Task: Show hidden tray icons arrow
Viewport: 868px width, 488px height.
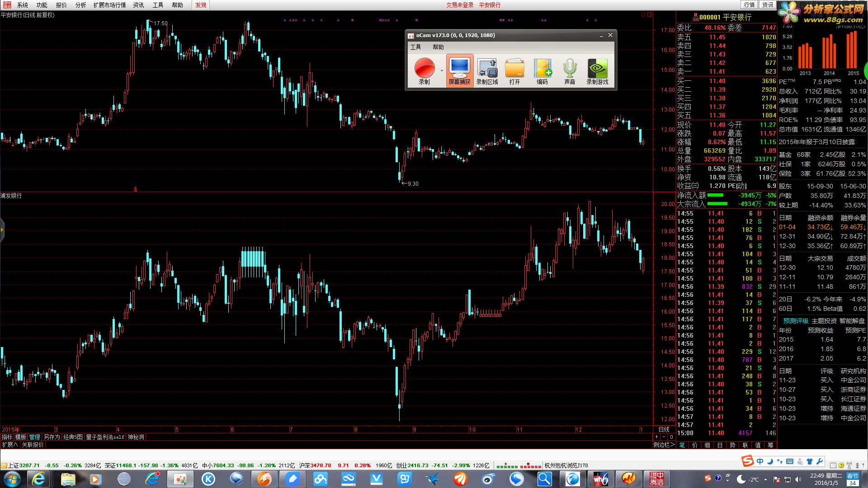Action: tap(765, 479)
